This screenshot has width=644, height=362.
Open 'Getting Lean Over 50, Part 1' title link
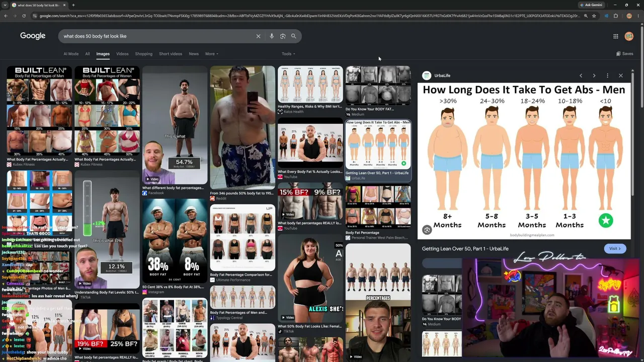tap(465, 248)
